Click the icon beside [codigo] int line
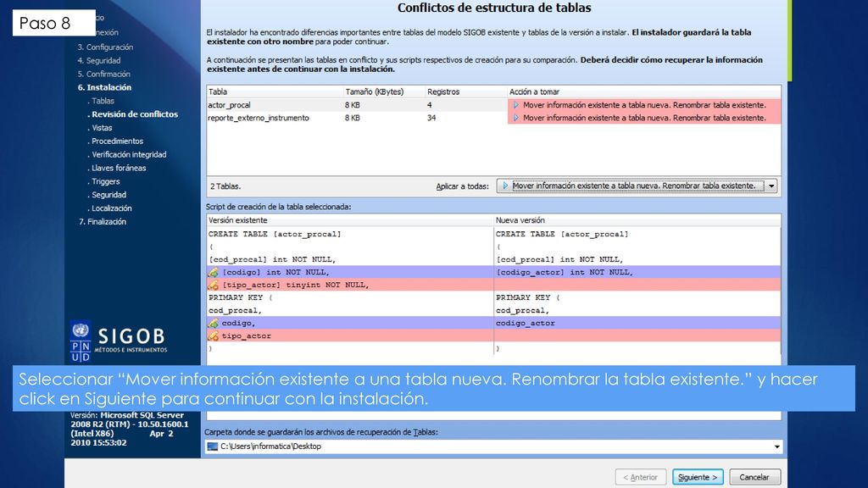Screen dimensions: 868x488 (213, 272)
